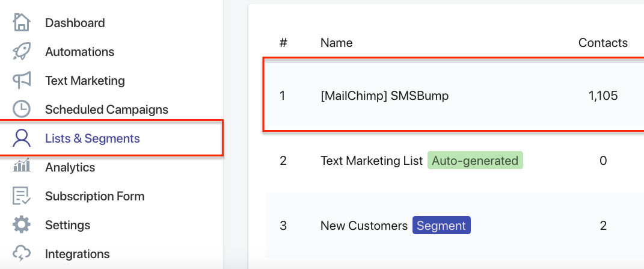Click the Lists & Segments person icon
The width and height of the screenshot is (644, 269).
(x=22, y=138)
